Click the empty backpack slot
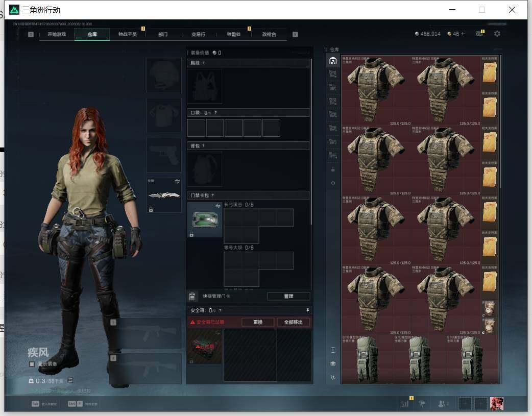Image resolution: width=532 pixels, height=416 pixels. coord(205,169)
